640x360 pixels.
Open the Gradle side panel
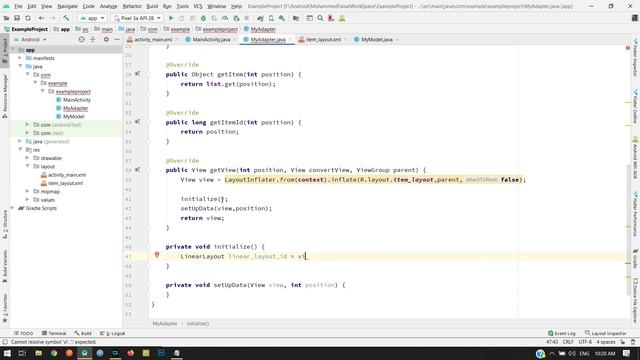point(636,260)
